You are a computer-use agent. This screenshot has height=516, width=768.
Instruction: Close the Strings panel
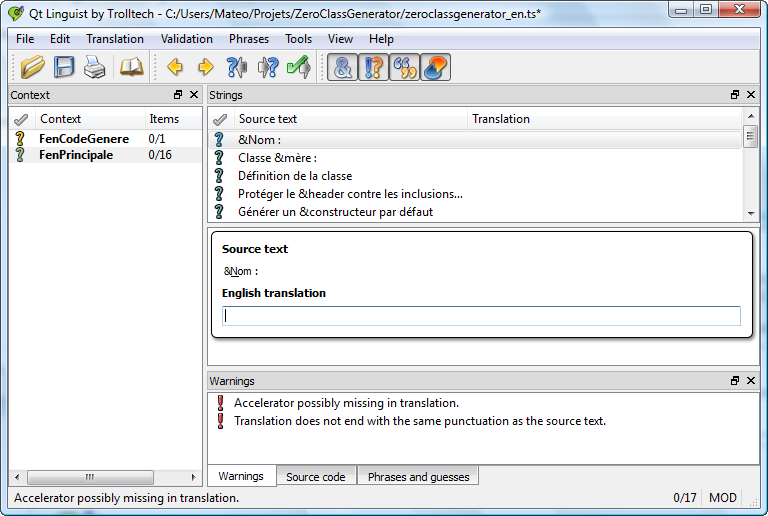coord(751,94)
